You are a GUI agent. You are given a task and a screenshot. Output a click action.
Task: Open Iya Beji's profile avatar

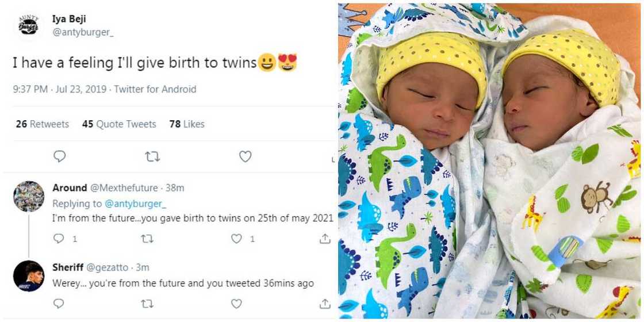28,25
